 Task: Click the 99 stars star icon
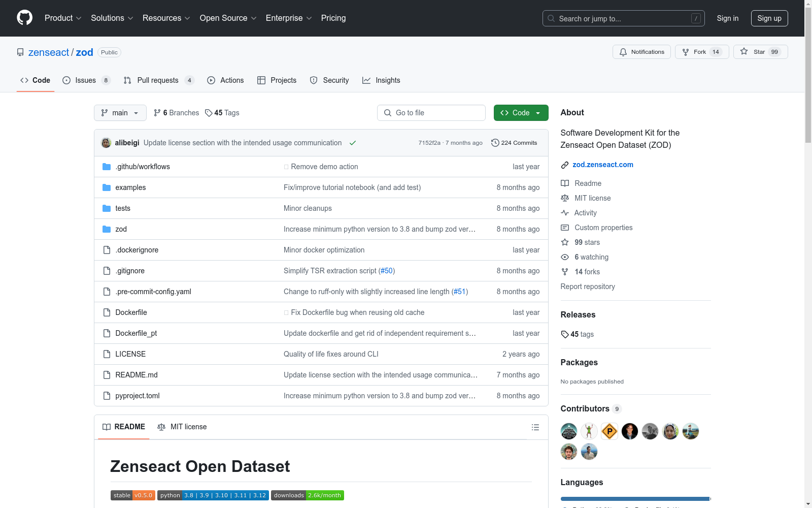[565, 242]
